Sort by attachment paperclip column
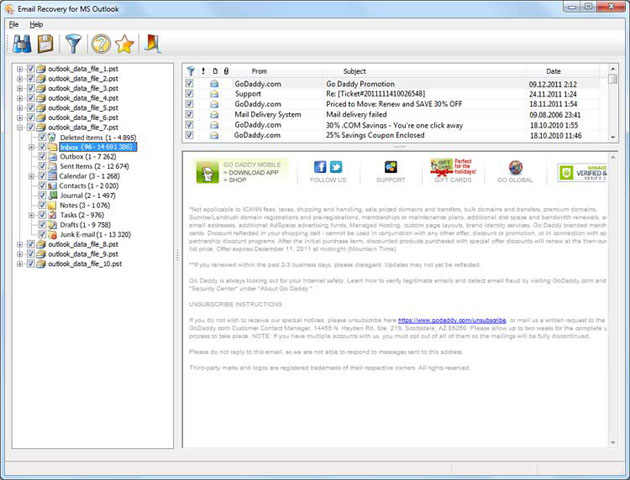630x480 pixels. click(x=227, y=71)
